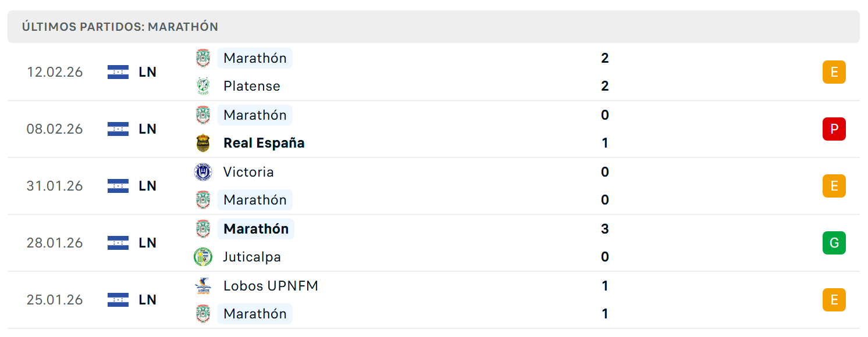This screenshot has height=337, width=868.
Task: Click the red P loss badge
Action: click(834, 129)
